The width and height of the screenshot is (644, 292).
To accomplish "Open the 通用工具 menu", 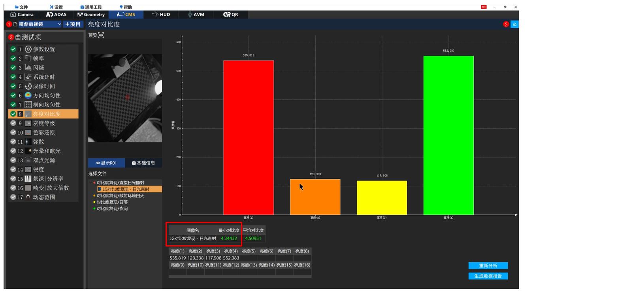I will click(x=91, y=7).
